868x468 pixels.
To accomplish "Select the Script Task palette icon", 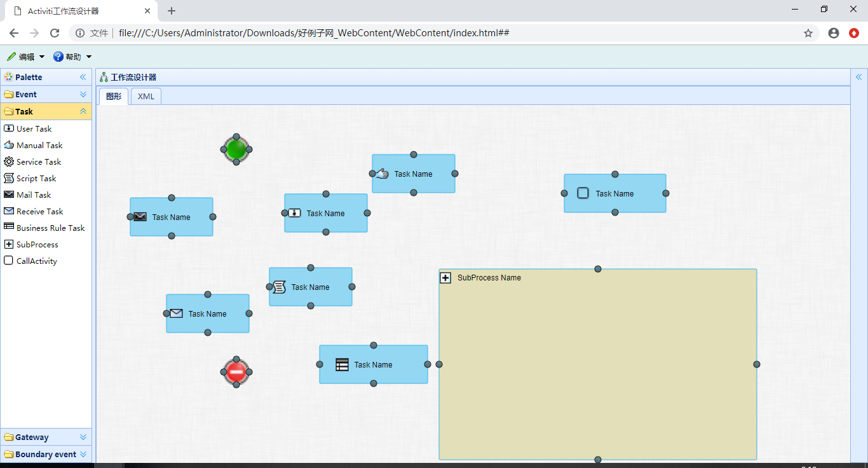I will [x=9, y=178].
